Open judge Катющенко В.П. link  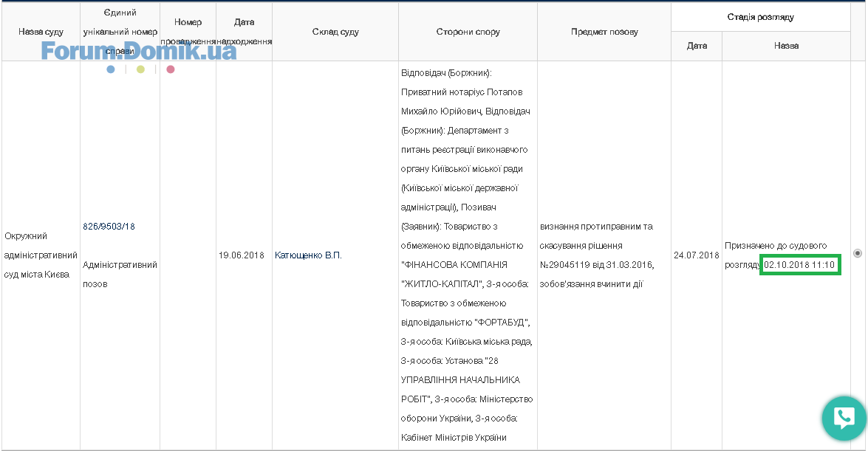[308, 255]
